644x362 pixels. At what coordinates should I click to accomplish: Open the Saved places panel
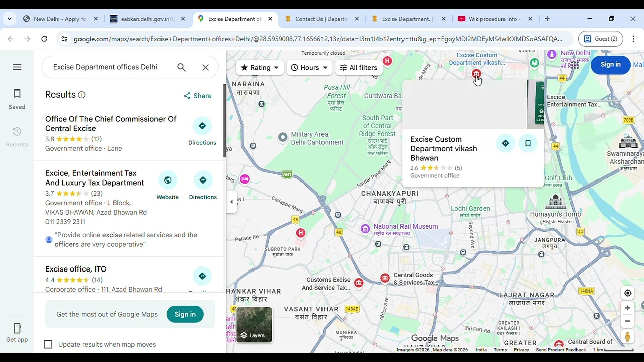(x=17, y=100)
